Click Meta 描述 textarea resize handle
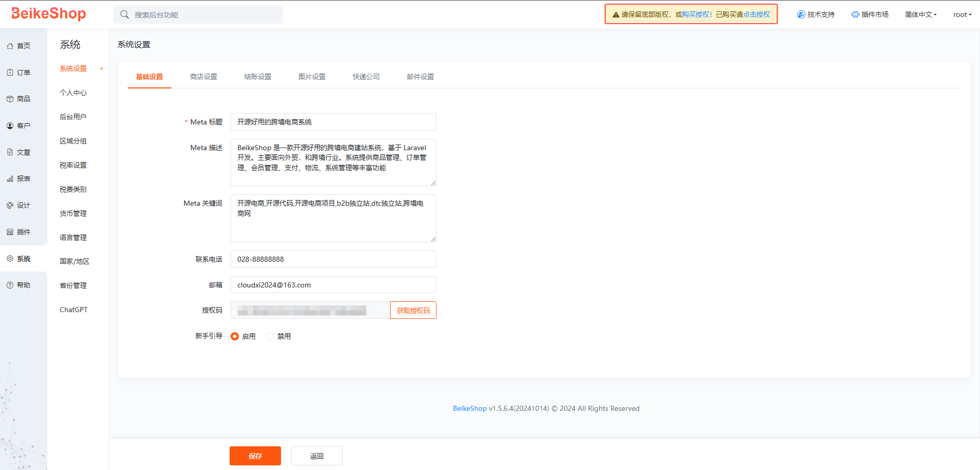The height and width of the screenshot is (470, 980). 433,183
